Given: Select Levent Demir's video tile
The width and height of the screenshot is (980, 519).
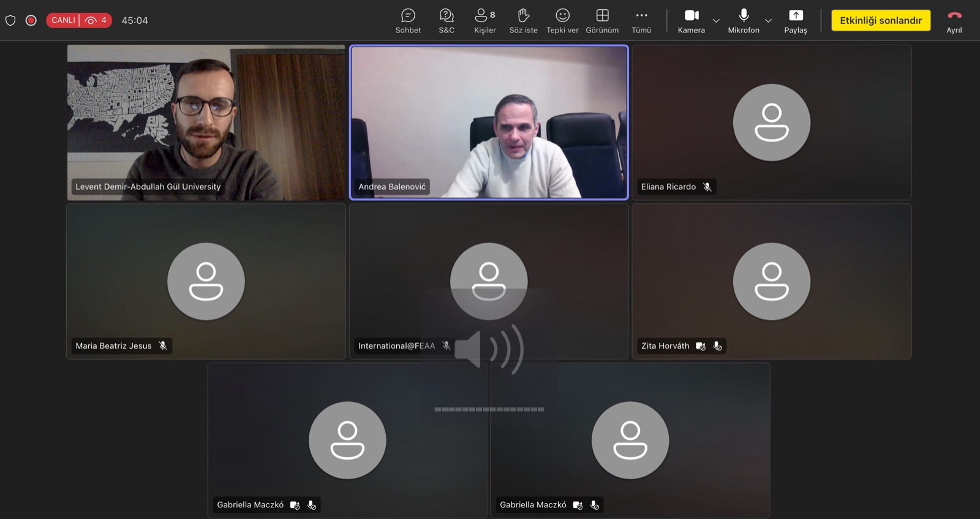Looking at the screenshot, I should tap(206, 122).
